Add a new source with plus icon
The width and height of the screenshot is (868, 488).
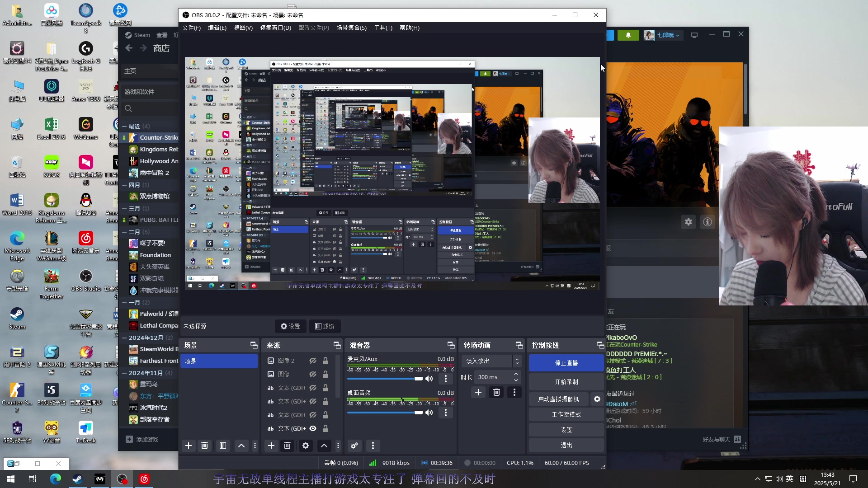[271, 446]
